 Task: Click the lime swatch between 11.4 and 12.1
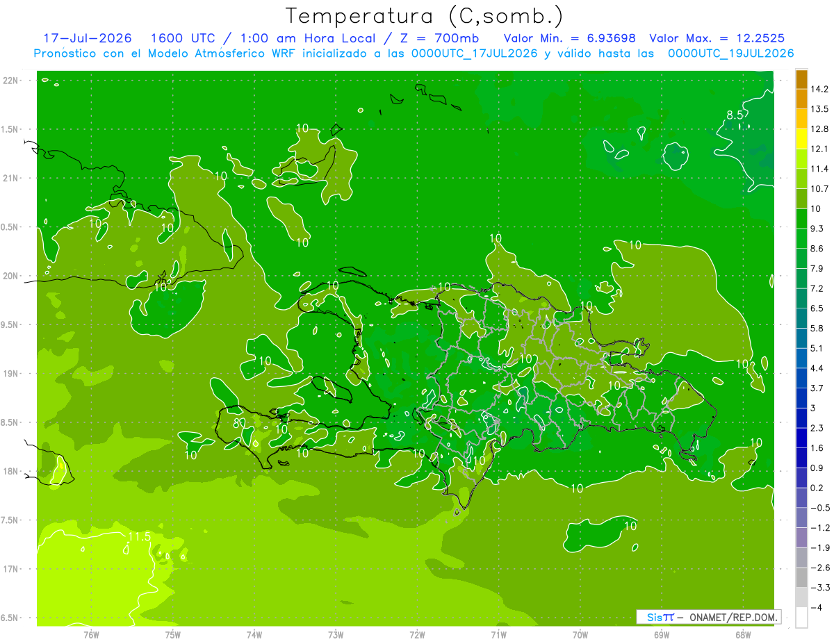click(801, 158)
